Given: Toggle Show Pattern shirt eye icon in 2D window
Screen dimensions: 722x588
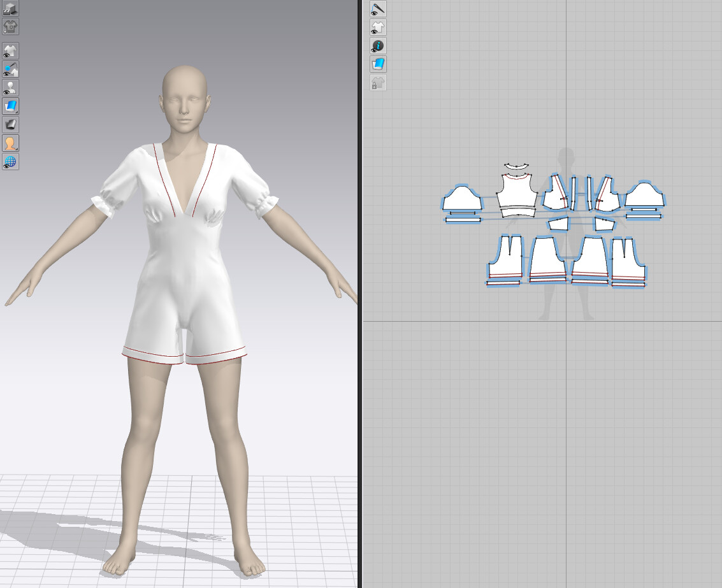Looking at the screenshot, I should (378, 27).
